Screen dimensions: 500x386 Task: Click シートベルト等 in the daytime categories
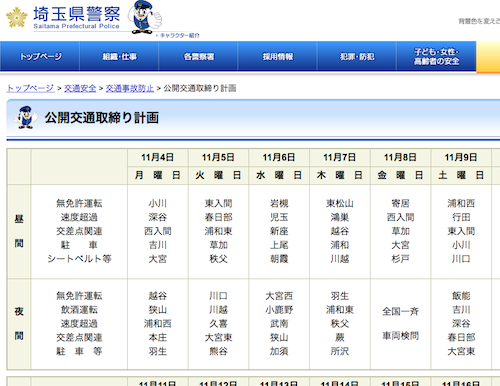pos(79,259)
